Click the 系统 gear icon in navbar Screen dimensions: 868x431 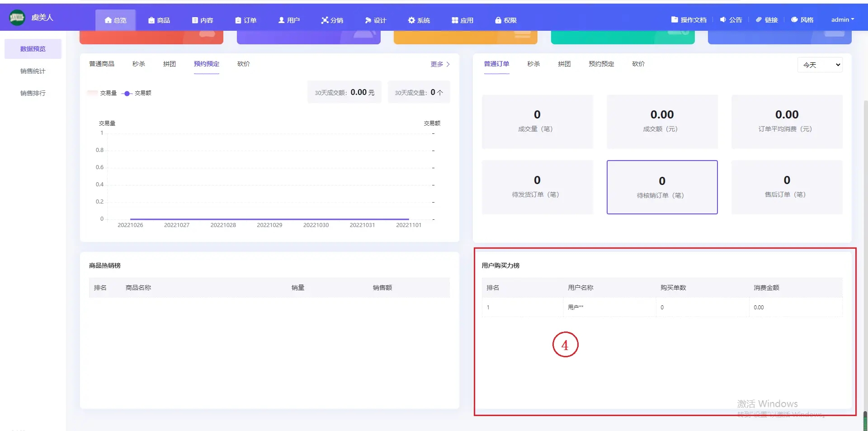(411, 20)
